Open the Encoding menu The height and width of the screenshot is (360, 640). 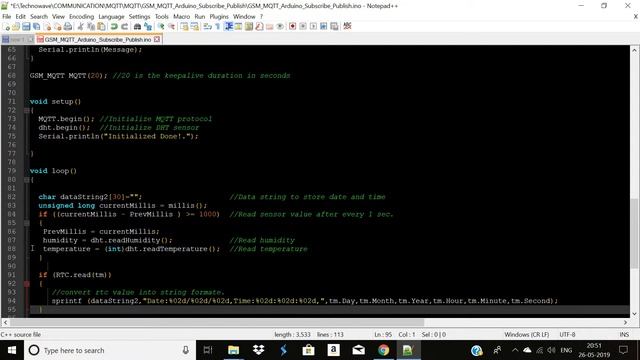click(x=81, y=16)
